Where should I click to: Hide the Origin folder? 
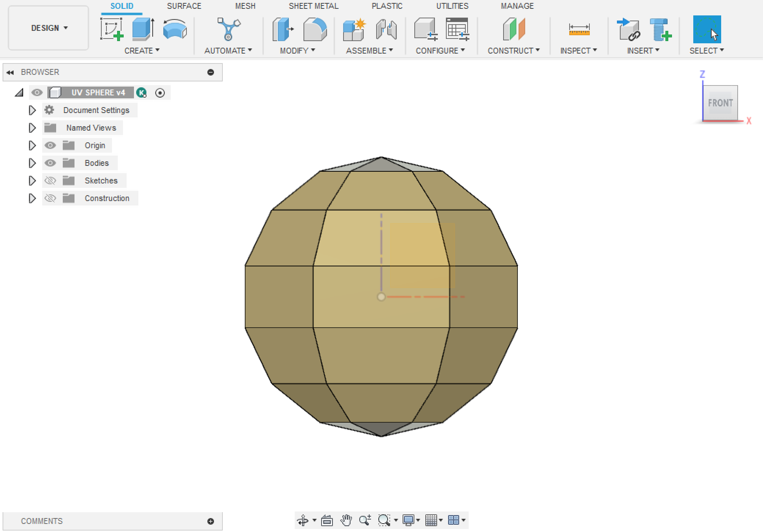point(50,145)
